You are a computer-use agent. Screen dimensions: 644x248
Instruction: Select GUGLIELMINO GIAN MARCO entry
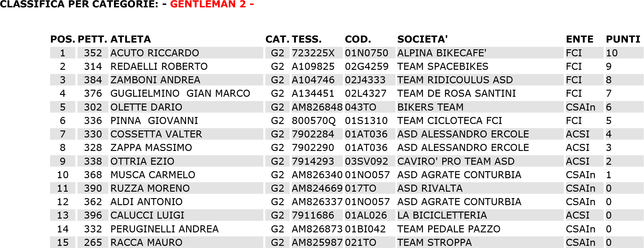point(180,93)
